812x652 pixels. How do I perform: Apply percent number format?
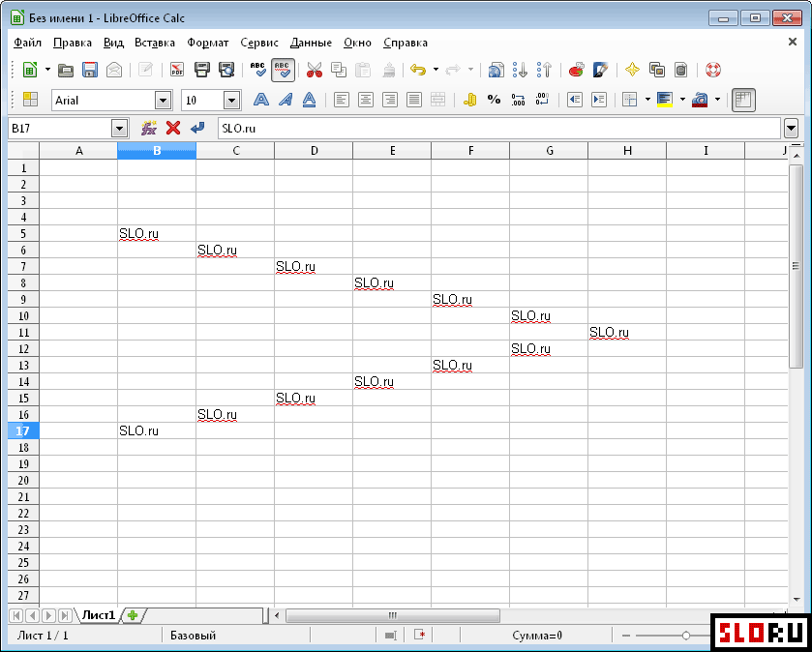coord(494,100)
